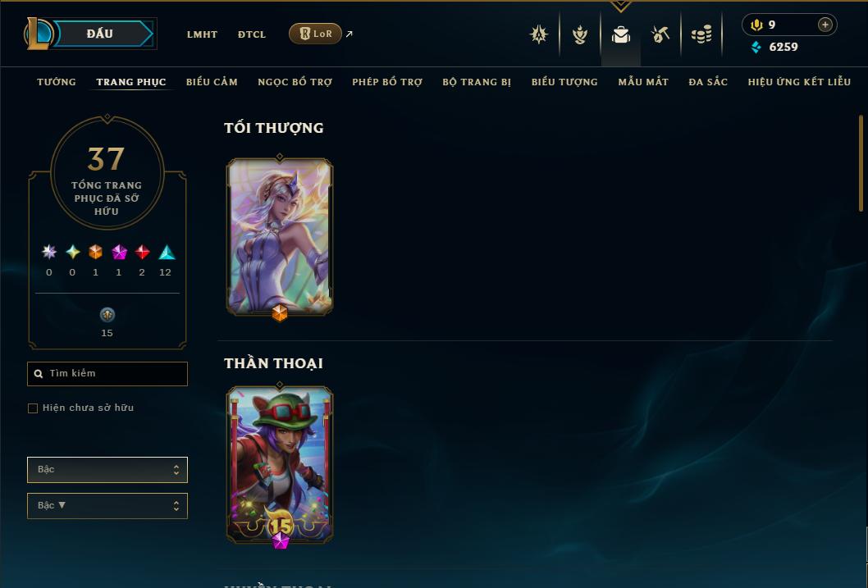
Task: Click the legacy skins badge icon
Action: coord(107,315)
